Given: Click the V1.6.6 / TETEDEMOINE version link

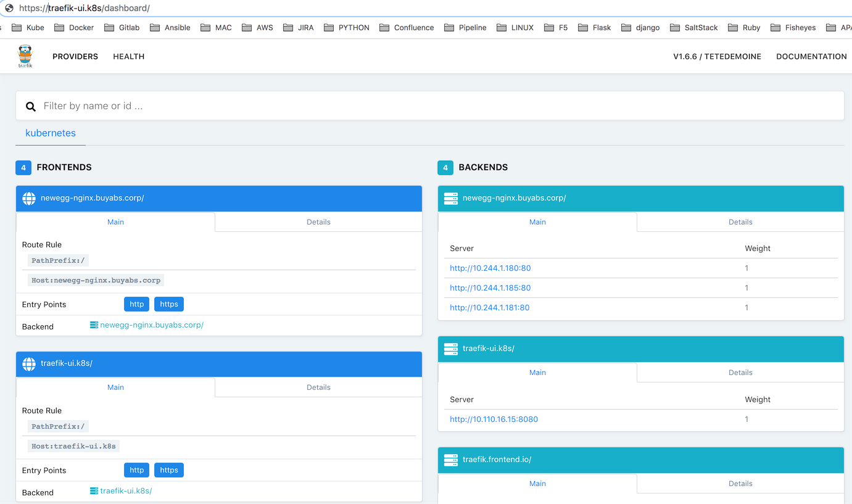Looking at the screenshot, I should click(718, 56).
